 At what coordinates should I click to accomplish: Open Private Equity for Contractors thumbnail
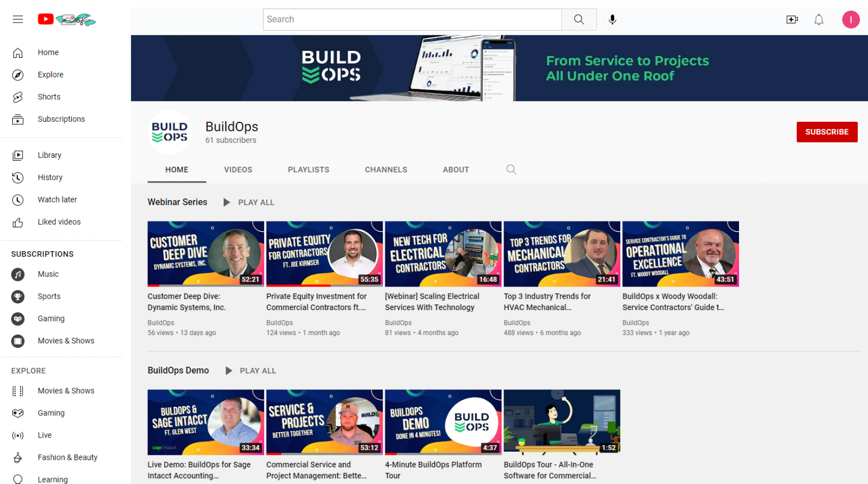pyautogui.click(x=324, y=254)
